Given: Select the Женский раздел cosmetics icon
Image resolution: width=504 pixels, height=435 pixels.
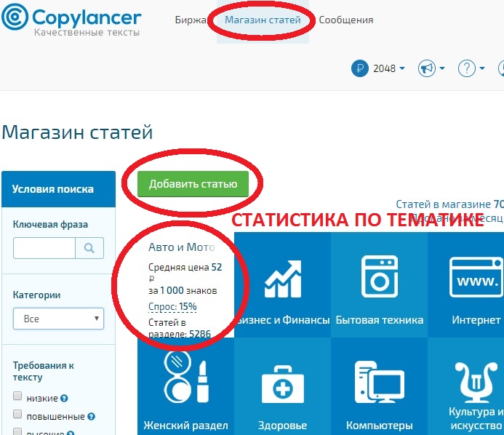Looking at the screenshot, I should point(185,377).
